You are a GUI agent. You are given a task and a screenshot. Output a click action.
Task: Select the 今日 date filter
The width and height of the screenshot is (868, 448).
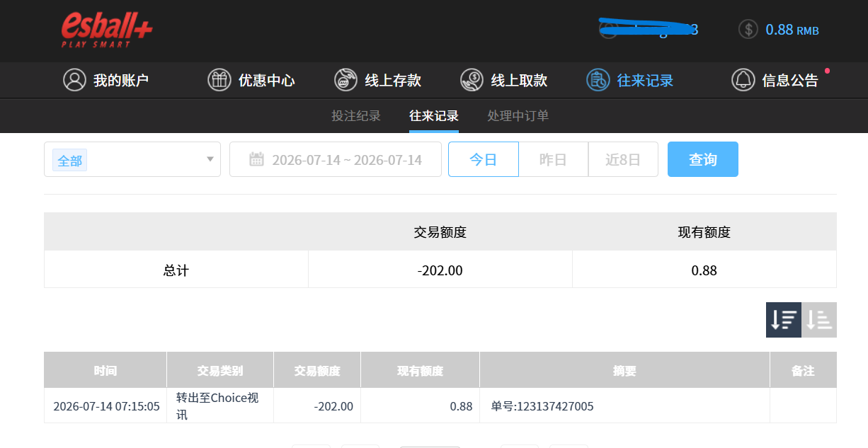click(484, 159)
